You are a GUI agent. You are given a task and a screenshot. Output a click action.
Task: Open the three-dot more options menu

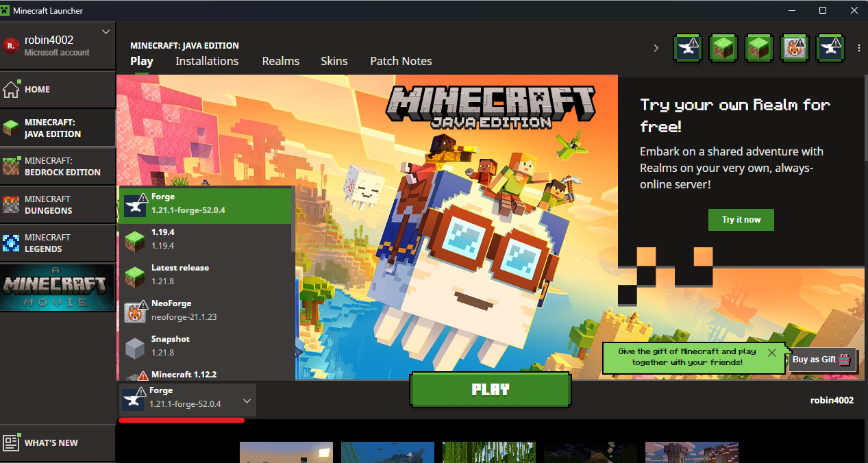(x=859, y=48)
